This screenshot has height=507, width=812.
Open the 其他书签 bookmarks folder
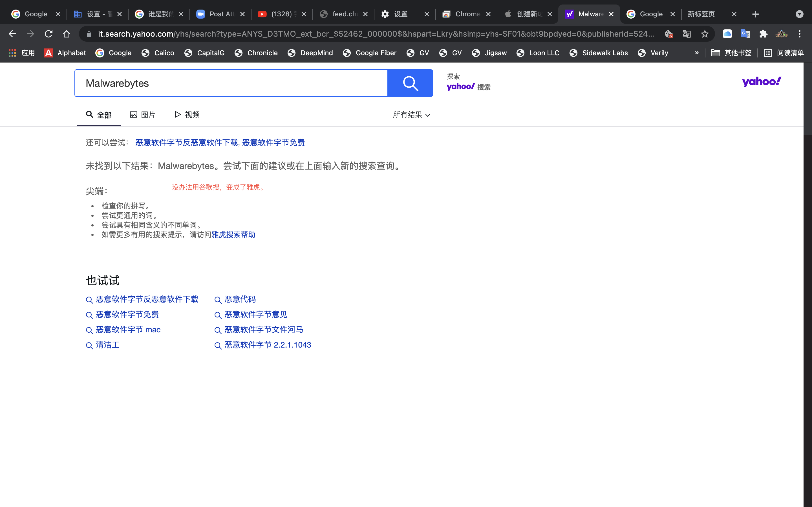[x=731, y=53]
